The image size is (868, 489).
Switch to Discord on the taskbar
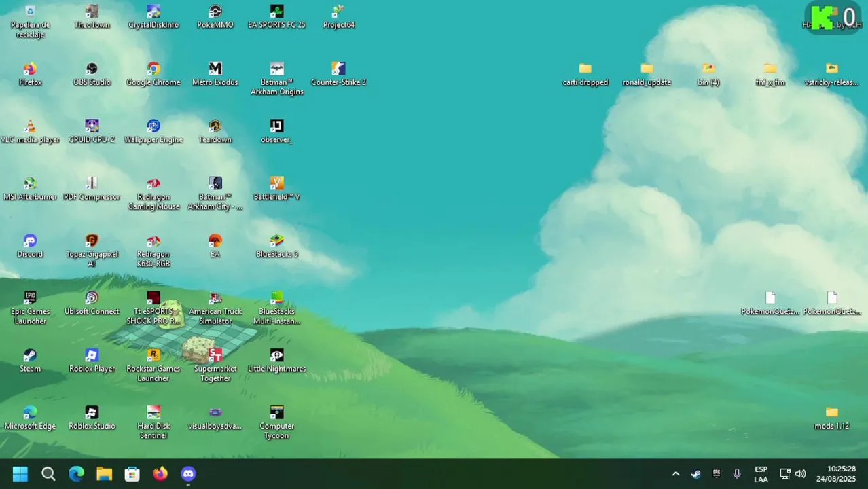[188, 474]
